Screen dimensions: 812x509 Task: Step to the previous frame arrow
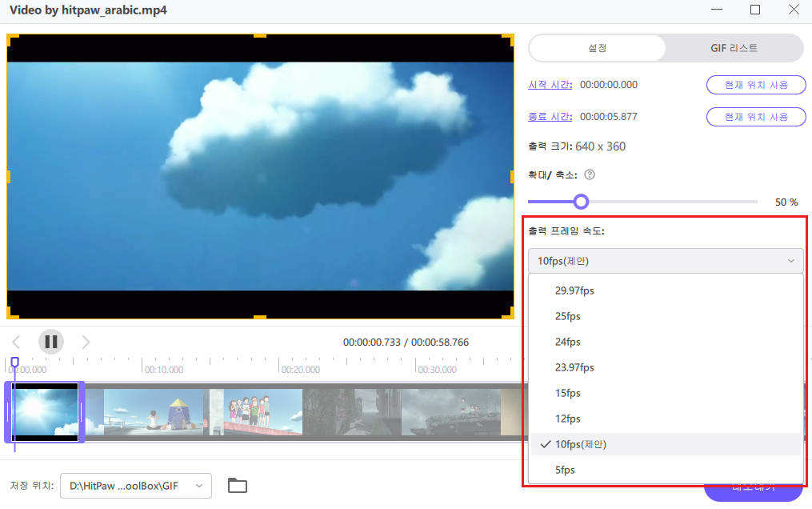tap(16, 342)
